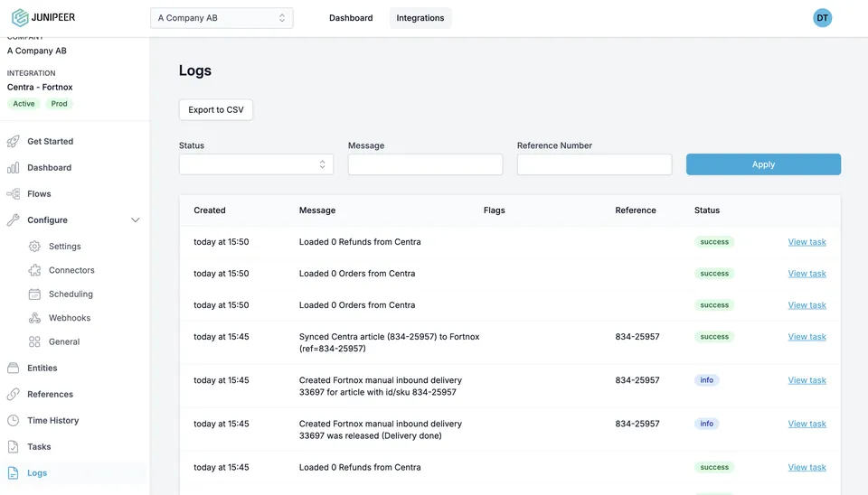
Task: Click the Apply filter button
Action: [x=763, y=164]
